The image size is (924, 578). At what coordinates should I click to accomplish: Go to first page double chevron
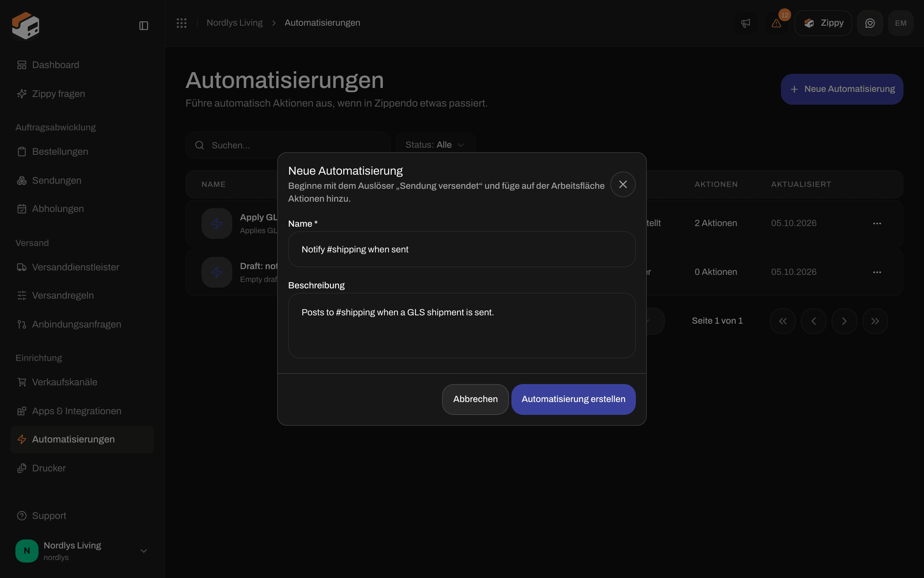pos(783,321)
